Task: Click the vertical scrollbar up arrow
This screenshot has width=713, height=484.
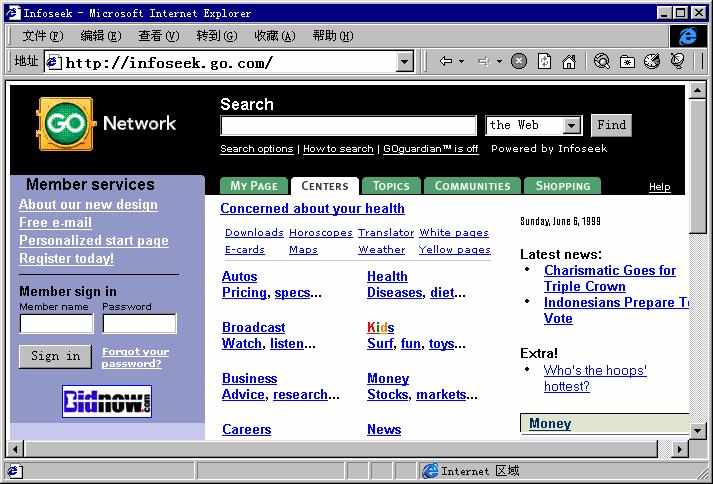Action: (698, 91)
